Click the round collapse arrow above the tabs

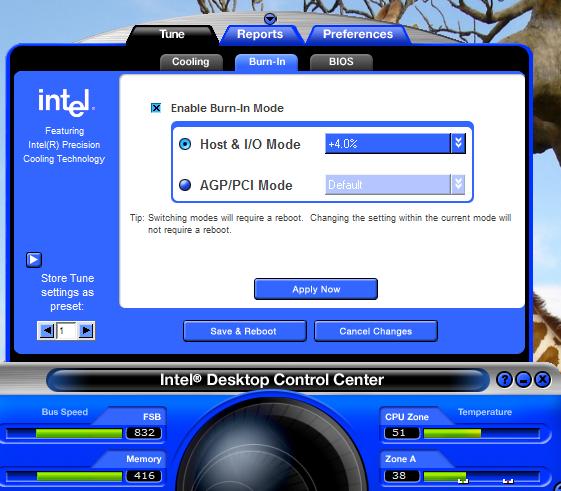click(270, 19)
